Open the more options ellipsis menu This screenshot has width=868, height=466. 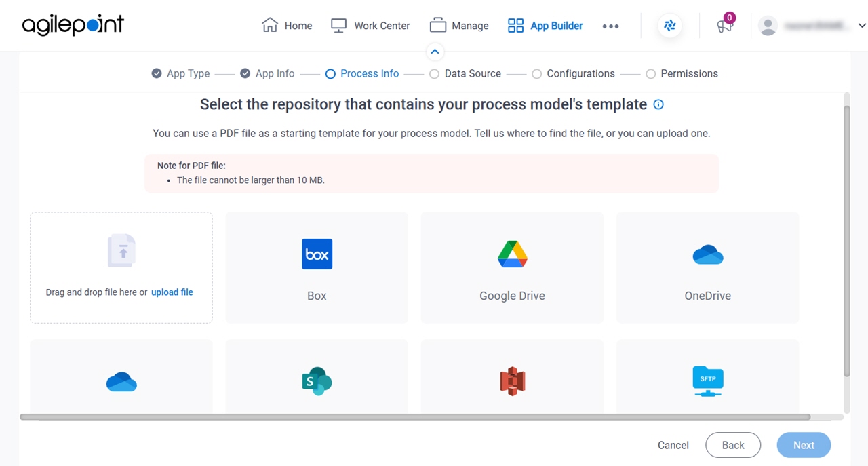click(x=610, y=26)
